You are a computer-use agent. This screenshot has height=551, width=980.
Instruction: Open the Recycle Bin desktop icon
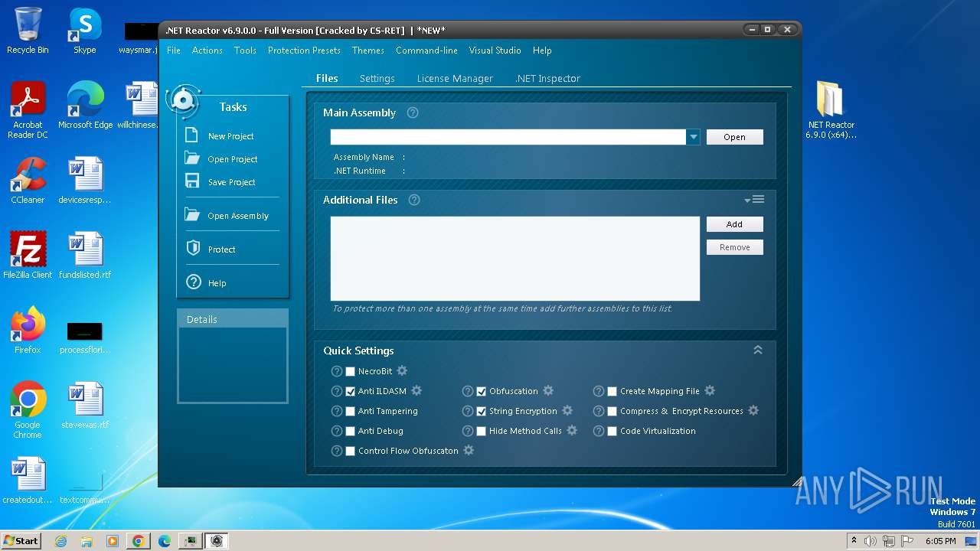coord(28,31)
